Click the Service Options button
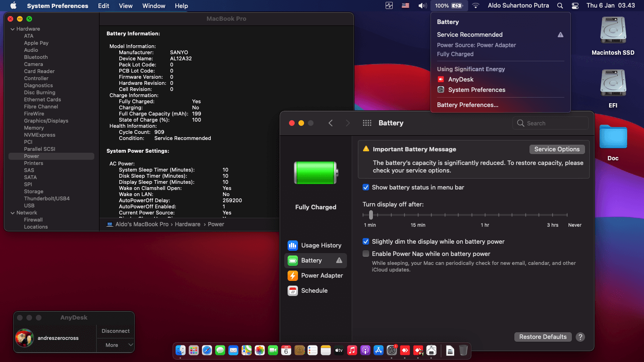 click(557, 149)
